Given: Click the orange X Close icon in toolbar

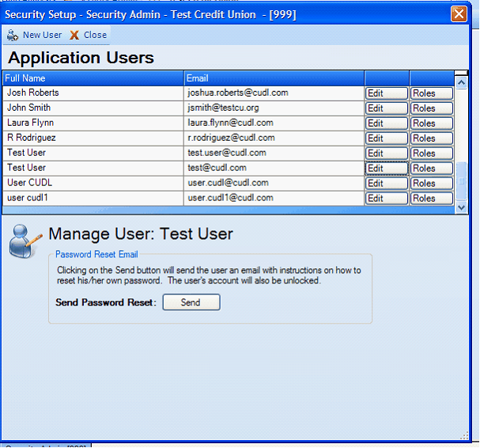Looking at the screenshot, I should click(74, 36).
